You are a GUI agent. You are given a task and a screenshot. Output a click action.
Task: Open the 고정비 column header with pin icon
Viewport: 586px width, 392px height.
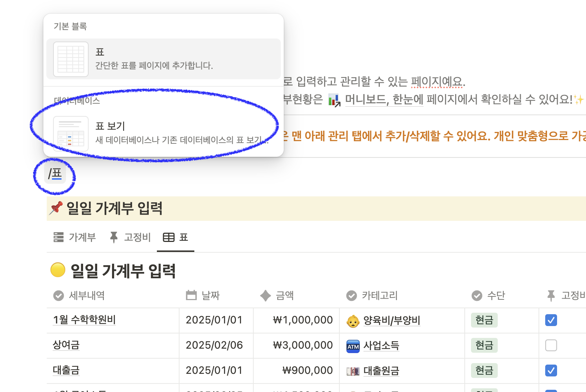tap(563, 295)
